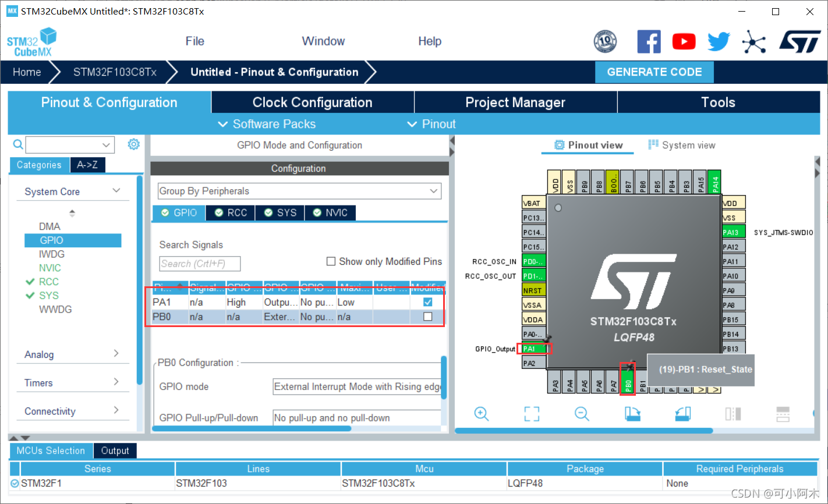Switch to the Project Manager tab
Screen dimensions: 828x504
click(515, 102)
